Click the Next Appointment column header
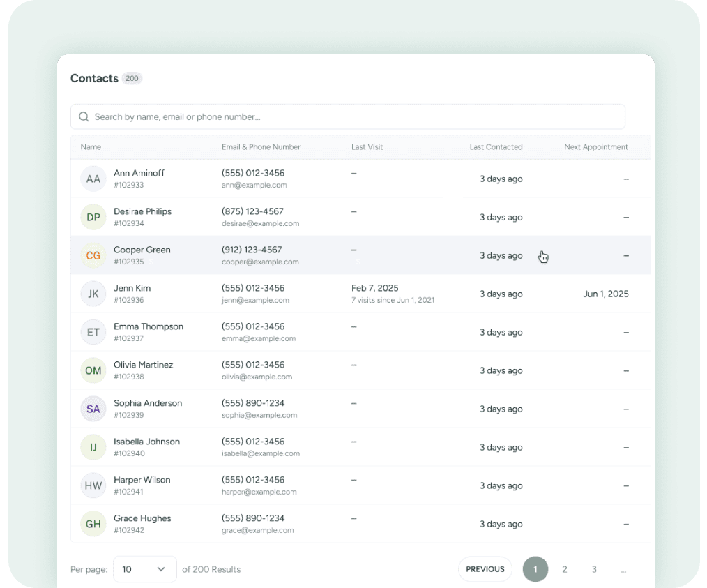Viewport: 707px width, 588px height. (x=595, y=147)
